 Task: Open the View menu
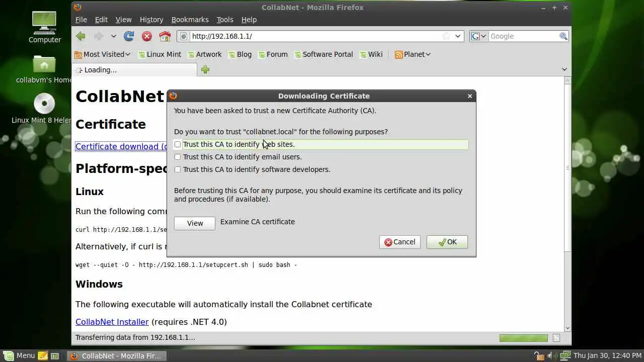pos(123,20)
